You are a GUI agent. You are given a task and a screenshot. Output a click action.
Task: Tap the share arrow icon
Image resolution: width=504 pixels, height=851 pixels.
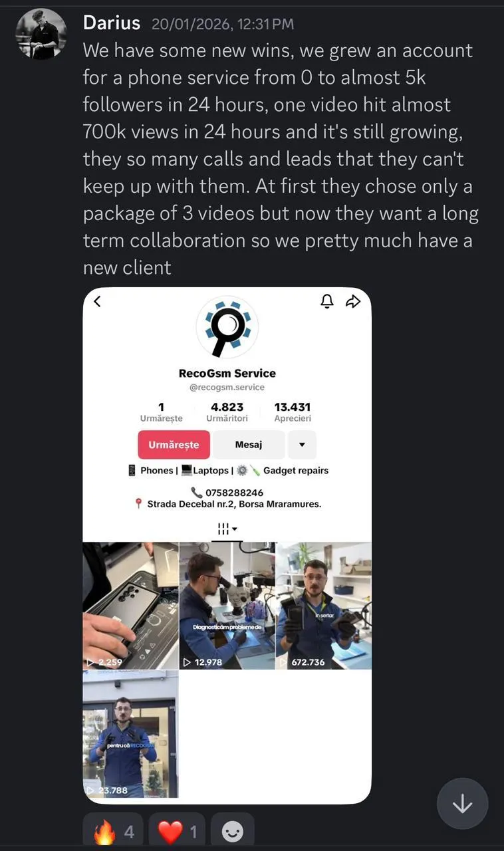pos(353,301)
